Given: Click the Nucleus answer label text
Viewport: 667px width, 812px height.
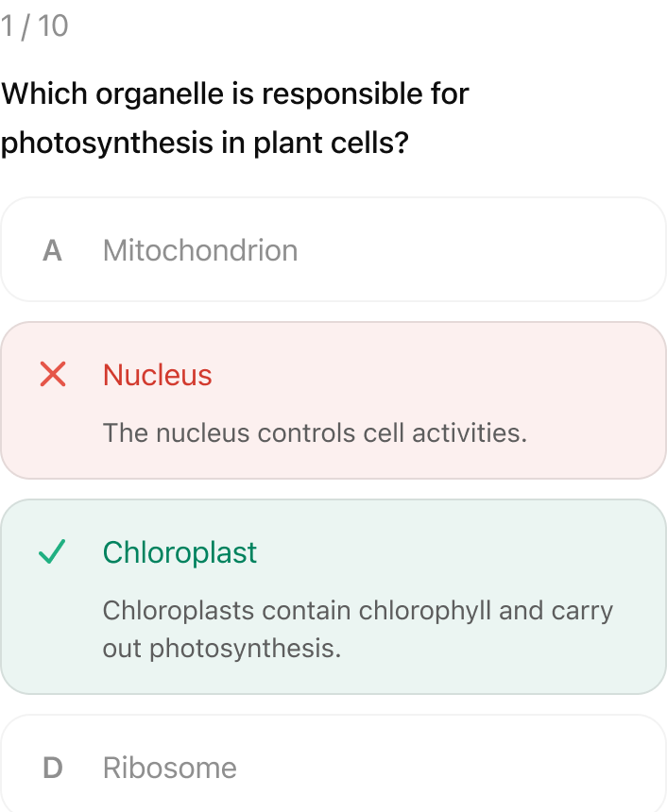Looking at the screenshot, I should click(x=158, y=375).
